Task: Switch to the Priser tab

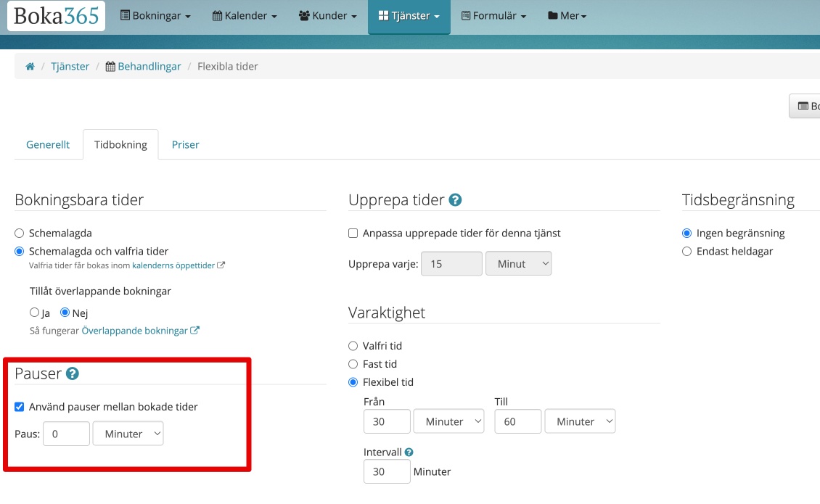Action: [185, 145]
